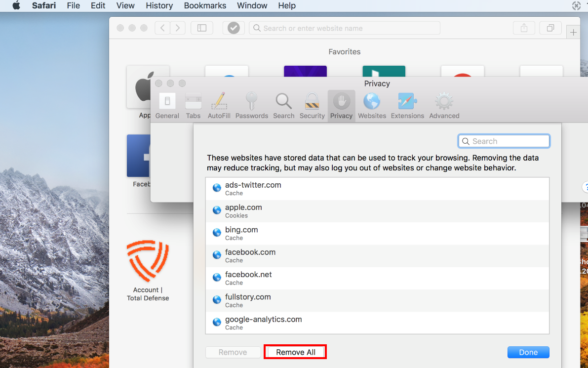Screen dimensions: 588x368
Task: Click the Safari address search field
Action: 345,28
